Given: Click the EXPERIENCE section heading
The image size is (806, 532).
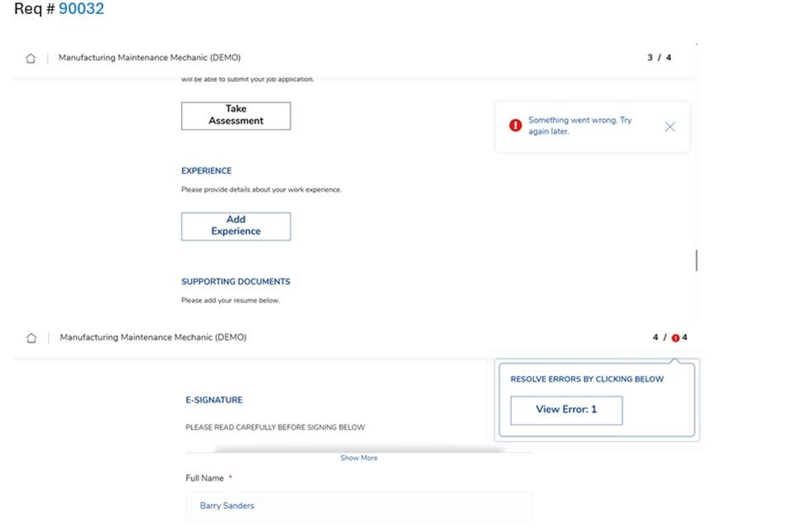Looking at the screenshot, I should 205,170.
